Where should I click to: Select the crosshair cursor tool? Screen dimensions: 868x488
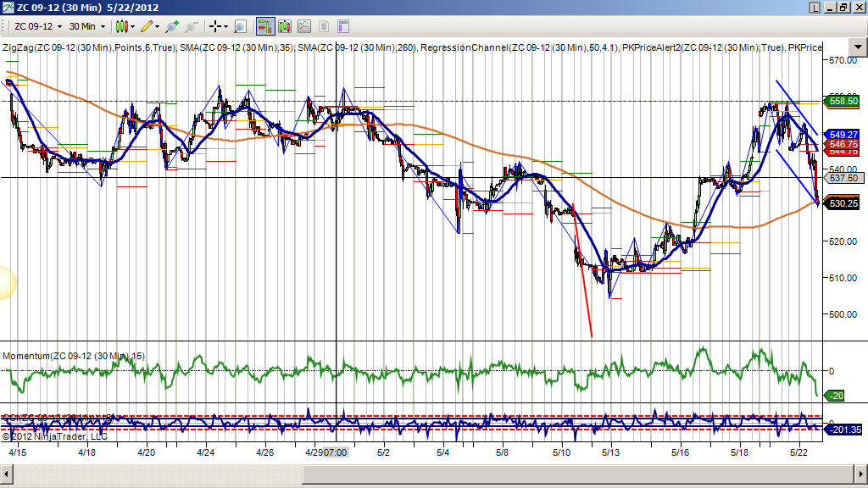215,26
